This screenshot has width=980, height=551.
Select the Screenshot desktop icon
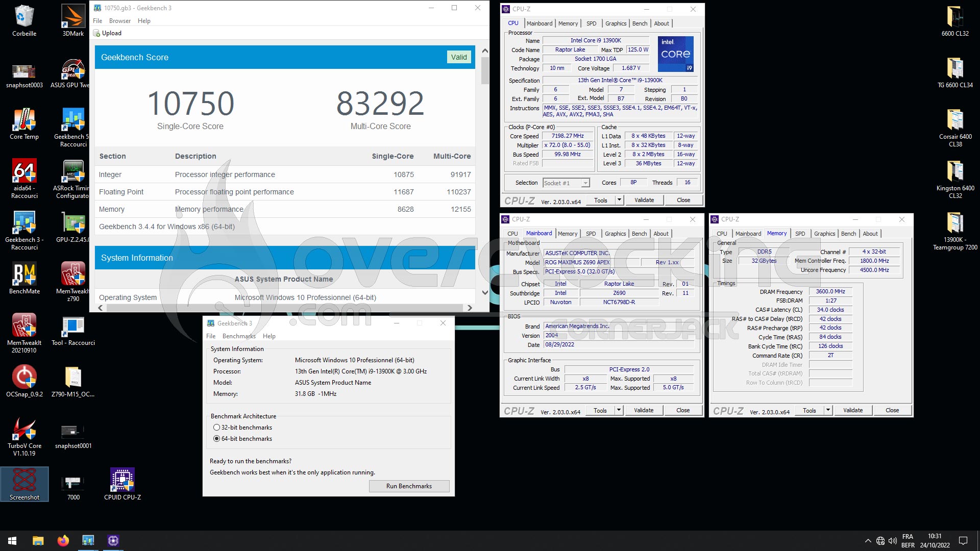click(24, 484)
